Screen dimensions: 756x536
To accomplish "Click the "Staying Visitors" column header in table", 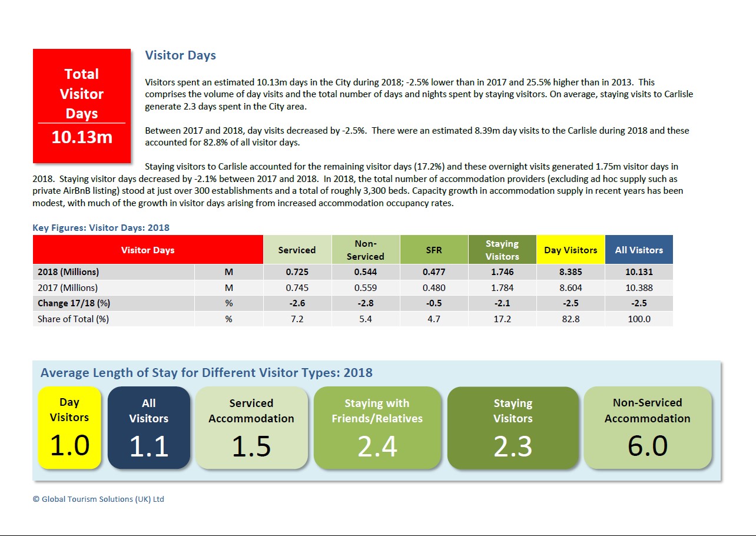I will pos(502,250).
